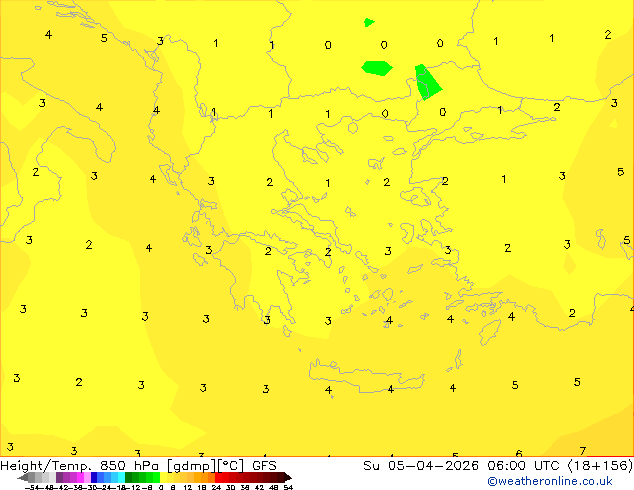The height and width of the screenshot is (490, 634).
Task: Select the green segment in the legend color bar
Action: [142, 477]
